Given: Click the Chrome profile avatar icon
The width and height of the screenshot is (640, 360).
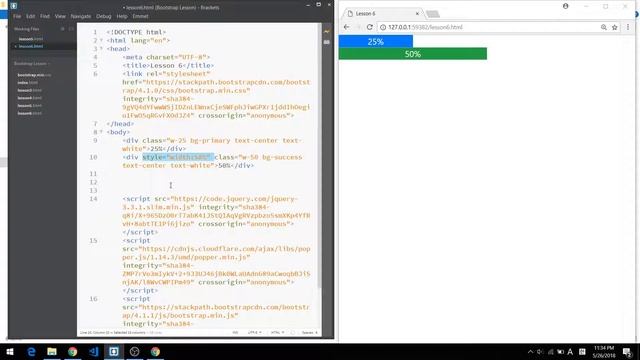Looking at the screenshot, I should click(x=566, y=6).
